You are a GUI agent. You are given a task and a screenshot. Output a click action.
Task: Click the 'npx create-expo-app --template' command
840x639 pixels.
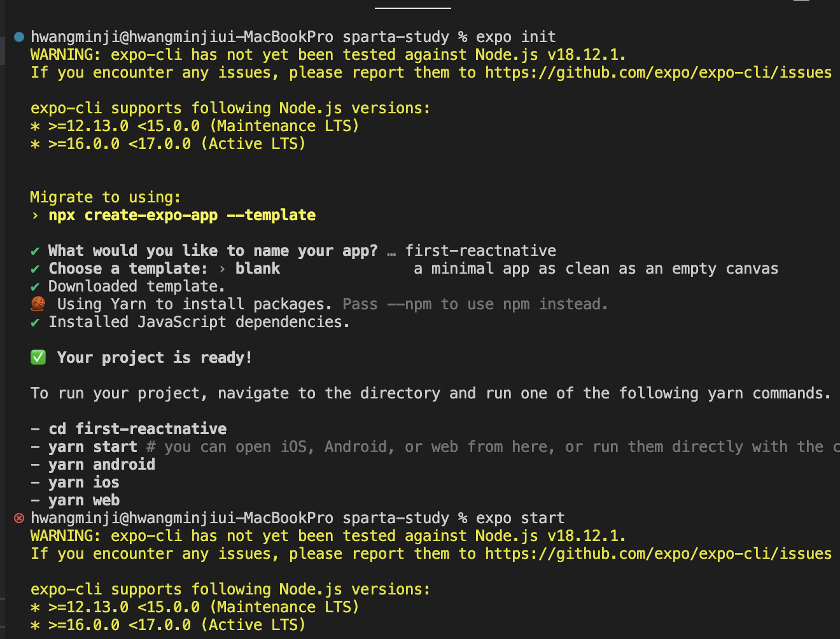182,215
